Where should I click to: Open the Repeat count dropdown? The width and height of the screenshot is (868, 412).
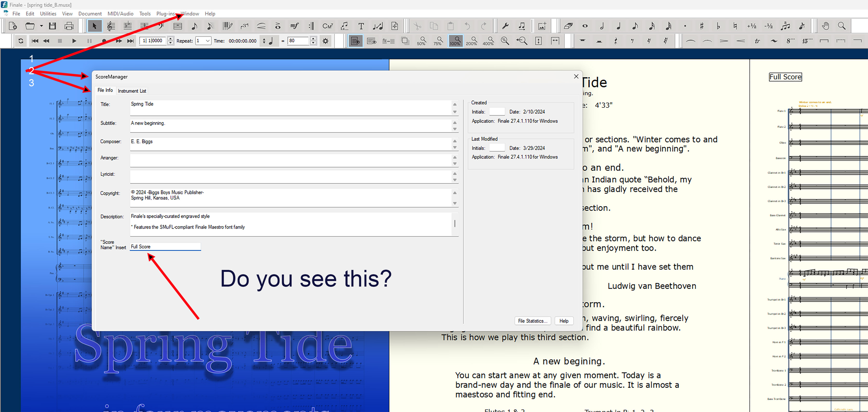pyautogui.click(x=208, y=41)
